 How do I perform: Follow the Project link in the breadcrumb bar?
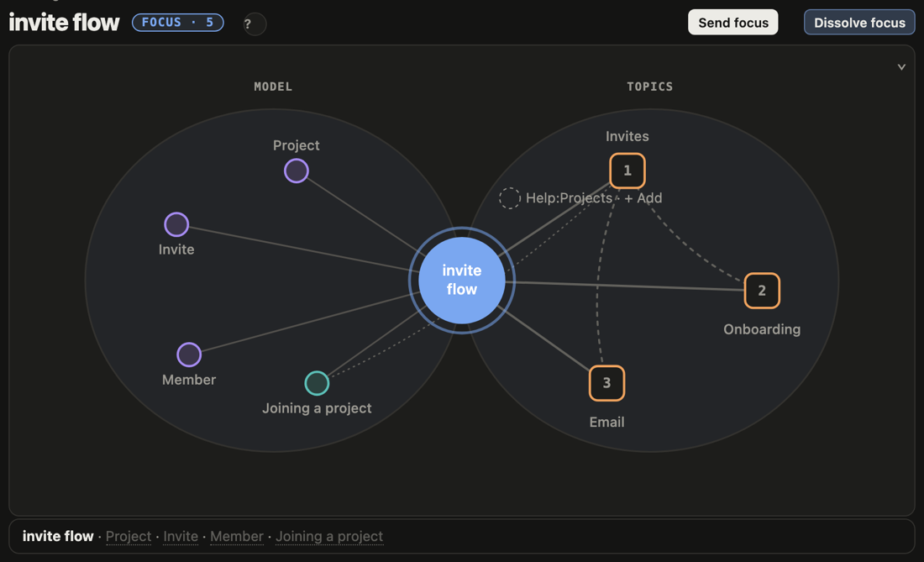coord(129,537)
